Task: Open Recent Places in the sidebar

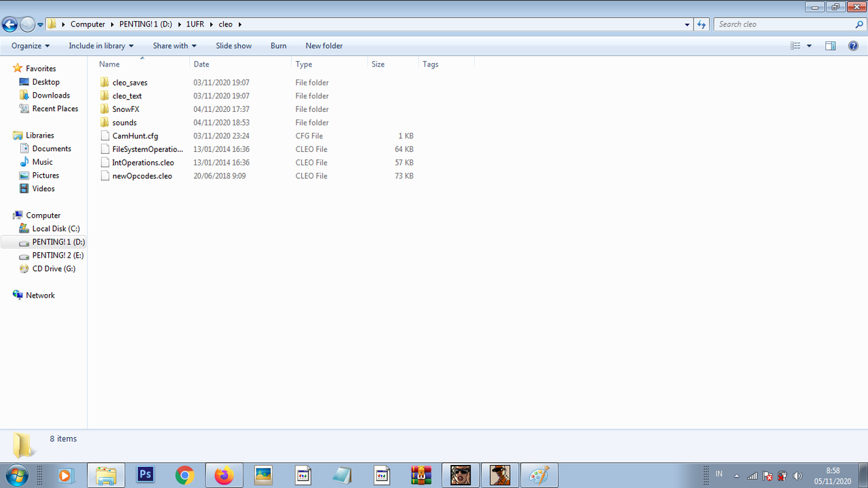Action: [x=55, y=108]
